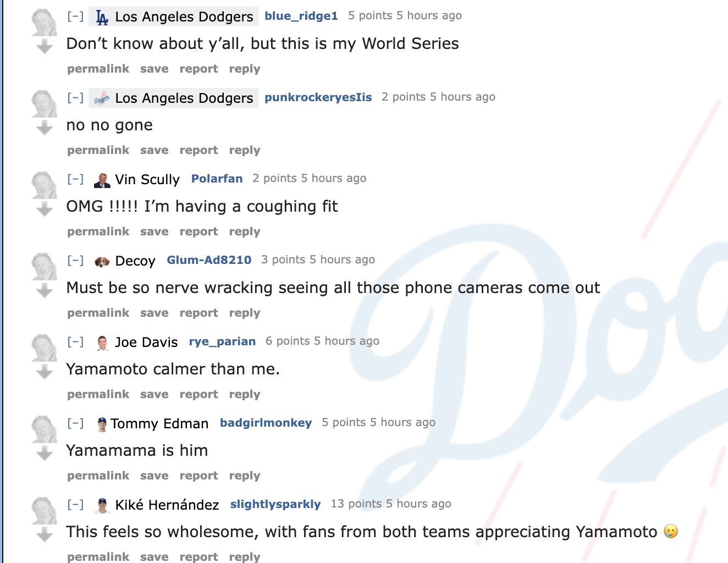Screen dimensions: 728x563
Task: Collapse badgirlmonkey's 'Yamamama is him' comment
Action: 75,423
